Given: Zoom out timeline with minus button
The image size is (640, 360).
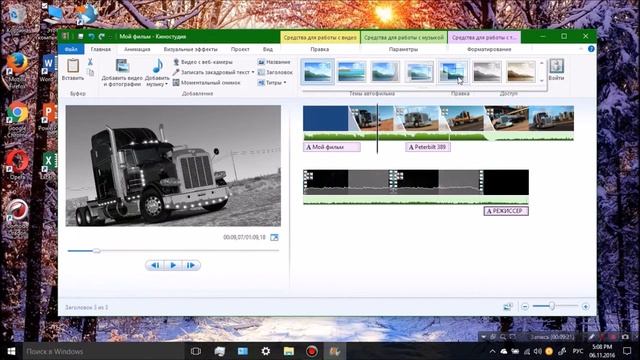Looking at the screenshot, I should click(525, 307).
